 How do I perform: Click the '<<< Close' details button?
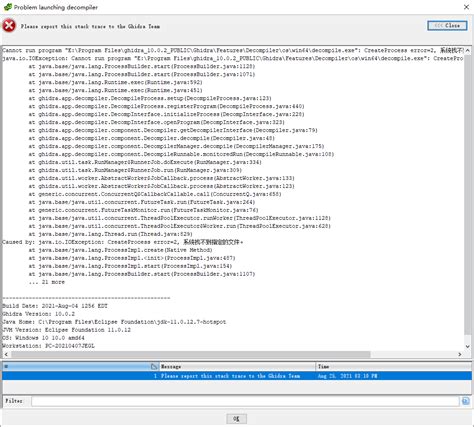pos(447,26)
